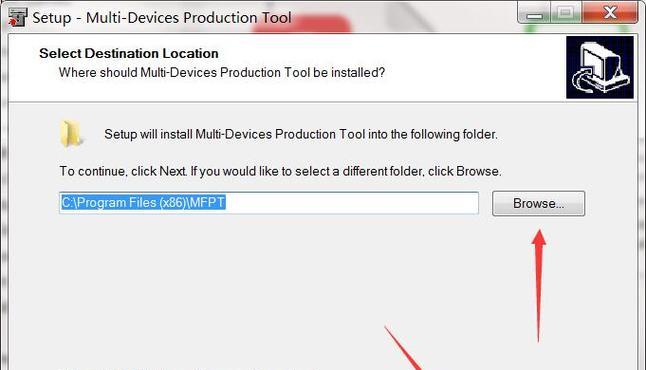The height and width of the screenshot is (370, 646).
Task: Click the Browse... button
Action: tap(538, 203)
